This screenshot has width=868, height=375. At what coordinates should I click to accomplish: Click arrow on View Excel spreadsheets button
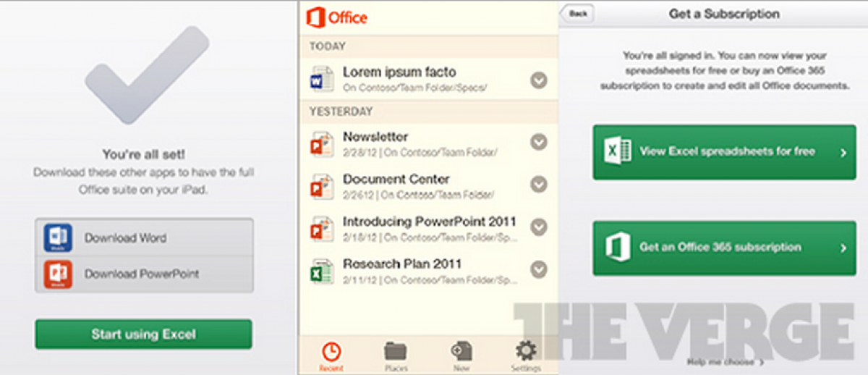843,153
